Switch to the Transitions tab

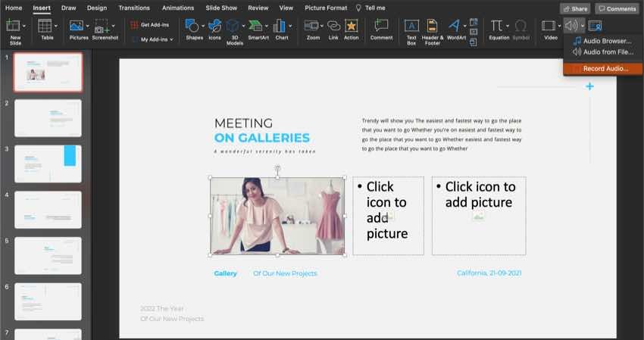(x=133, y=8)
